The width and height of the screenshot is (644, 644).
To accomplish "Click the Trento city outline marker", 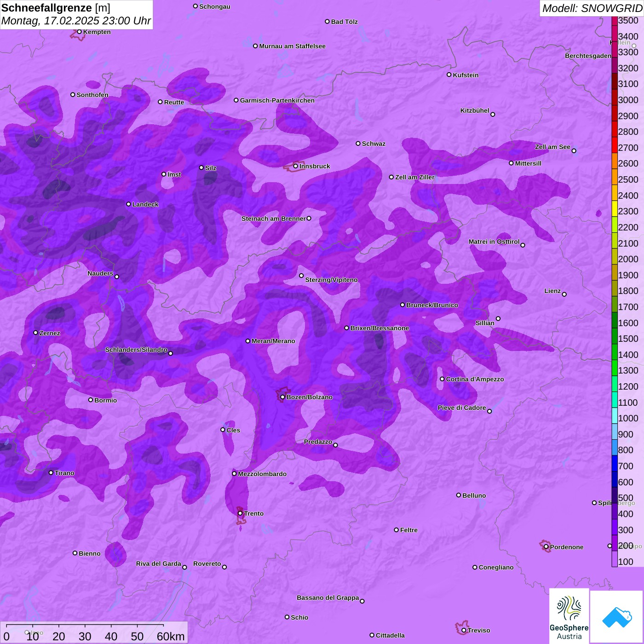I will click(241, 516).
